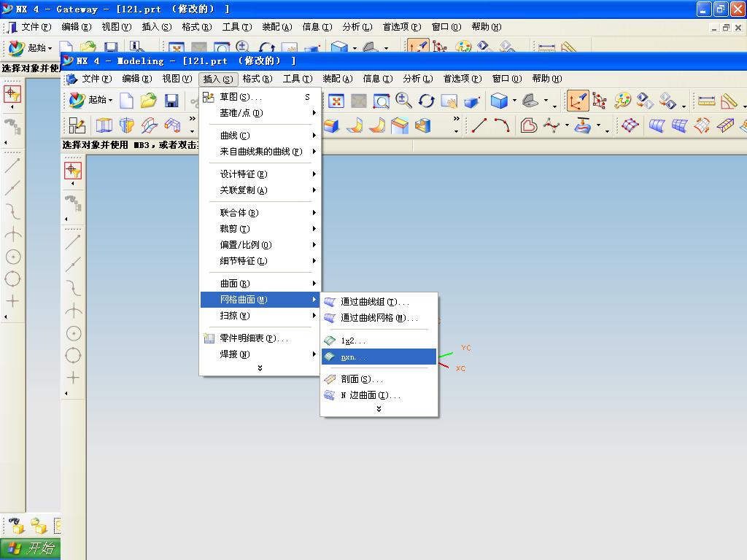This screenshot has width=747, height=560.
Task: Click the Pan hand icon
Action: tap(449, 101)
